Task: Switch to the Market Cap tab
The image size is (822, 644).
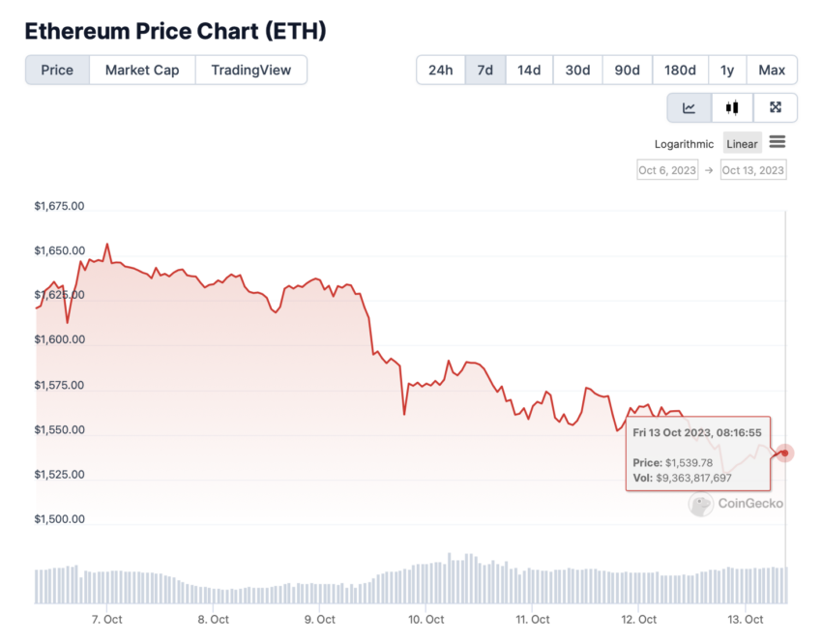Action: pyautogui.click(x=142, y=70)
